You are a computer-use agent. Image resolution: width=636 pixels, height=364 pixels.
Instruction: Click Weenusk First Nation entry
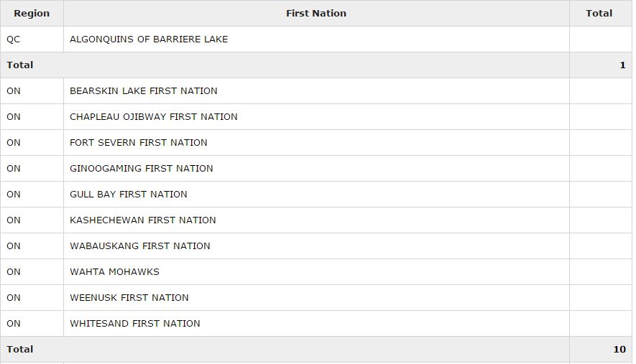pos(129,298)
